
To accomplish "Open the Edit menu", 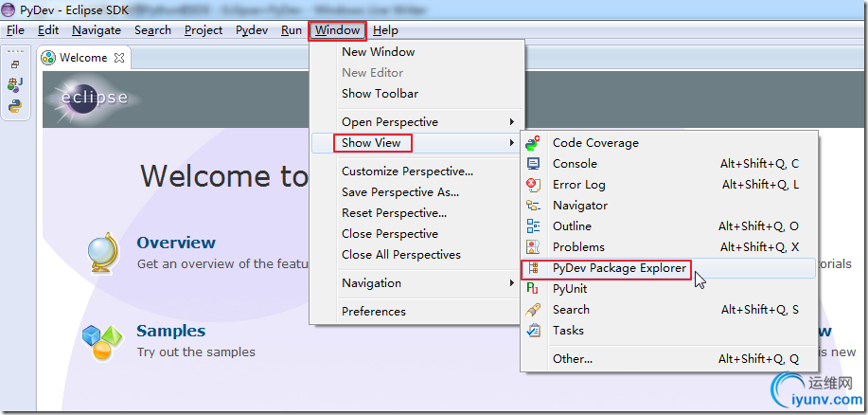I will click(x=48, y=30).
